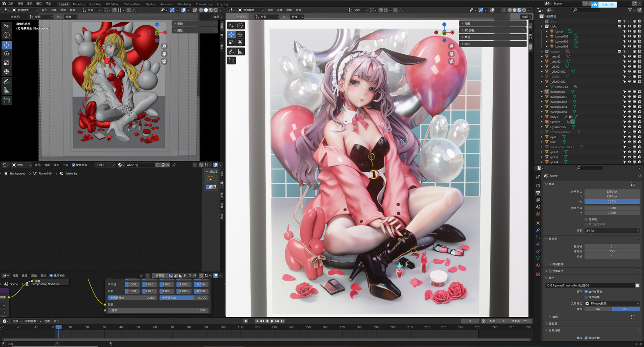Click the play animation button
This screenshot has height=347, width=644.
[x=272, y=321]
